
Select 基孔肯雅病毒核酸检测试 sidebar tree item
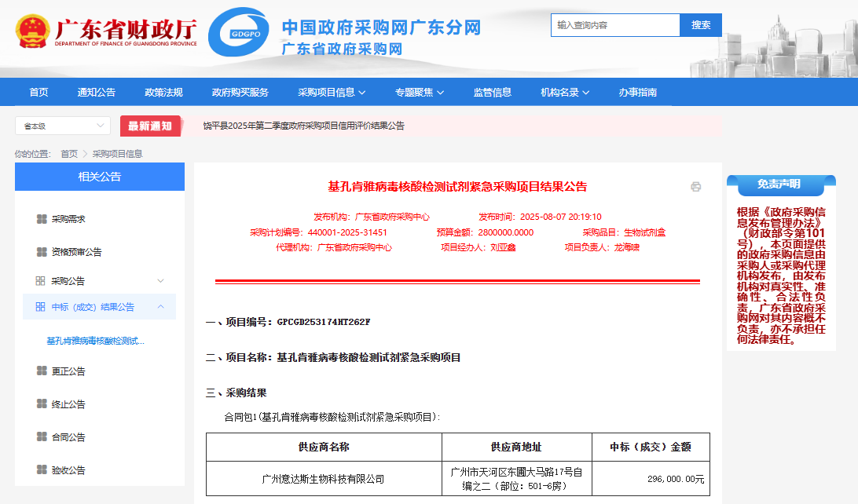pyautogui.click(x=95, y=341)
